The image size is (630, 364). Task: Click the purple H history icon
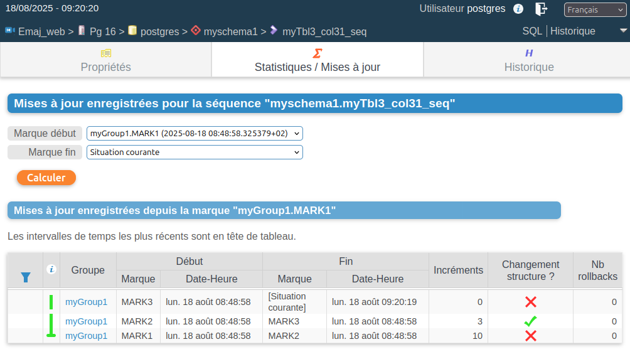click(x=529, y=53)
